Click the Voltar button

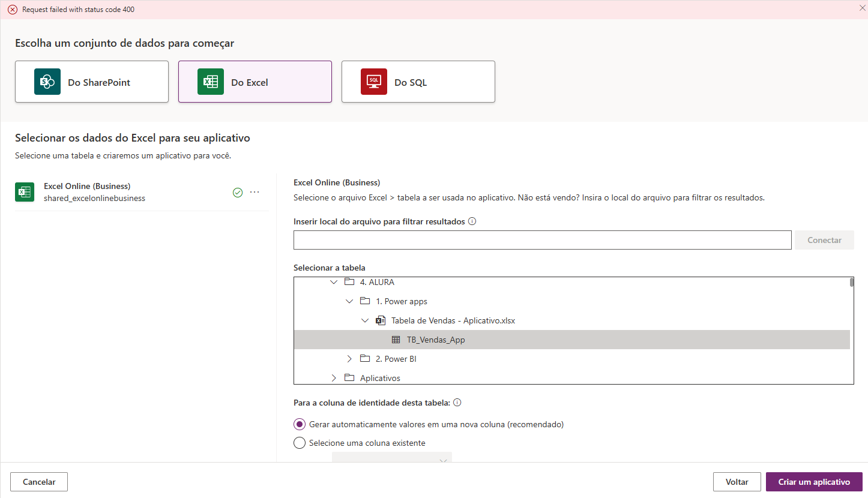pyautogui.click(x=737, y=482)
